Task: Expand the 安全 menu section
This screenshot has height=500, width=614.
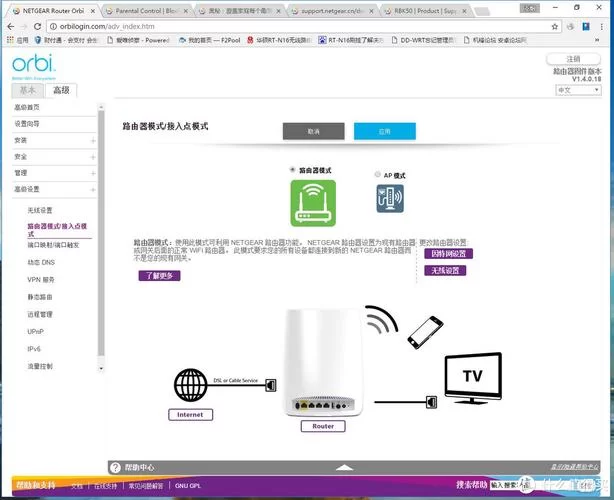Action: (93, 157)
